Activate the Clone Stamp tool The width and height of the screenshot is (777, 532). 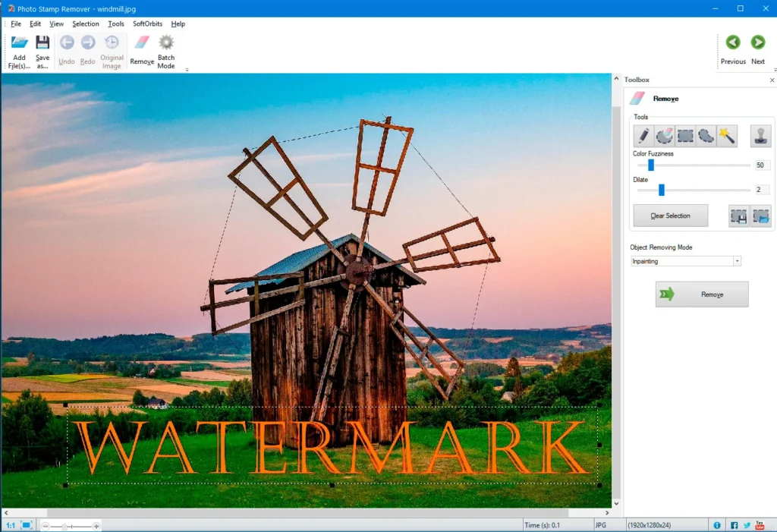click(x=760, y=135)
